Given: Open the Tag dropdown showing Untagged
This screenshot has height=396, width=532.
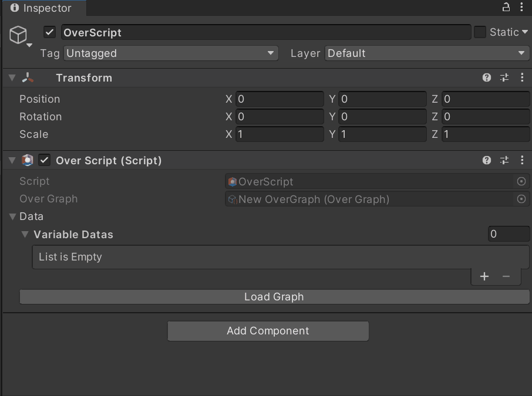Looking at the screenshot, I should (x=170, y=53).
